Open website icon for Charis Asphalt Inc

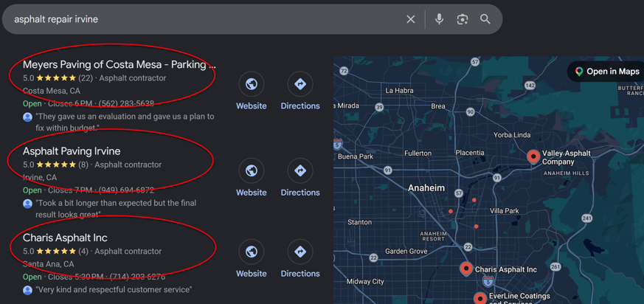[x=252, y=252]
